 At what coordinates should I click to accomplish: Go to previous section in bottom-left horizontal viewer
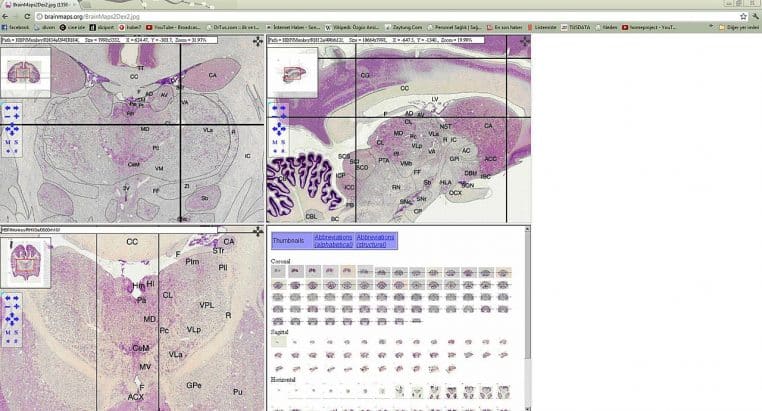pyautogui.click(x=8, y=298)
